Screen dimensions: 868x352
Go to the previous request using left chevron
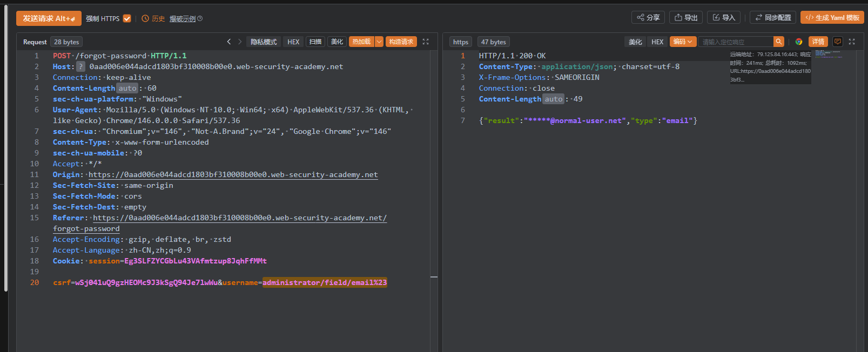(x=229, y=42)
